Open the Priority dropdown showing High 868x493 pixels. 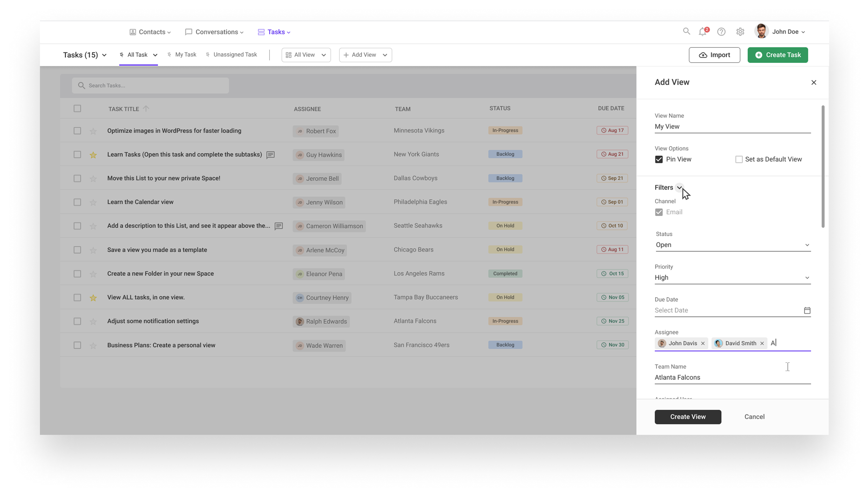click(x=732, y=277)
